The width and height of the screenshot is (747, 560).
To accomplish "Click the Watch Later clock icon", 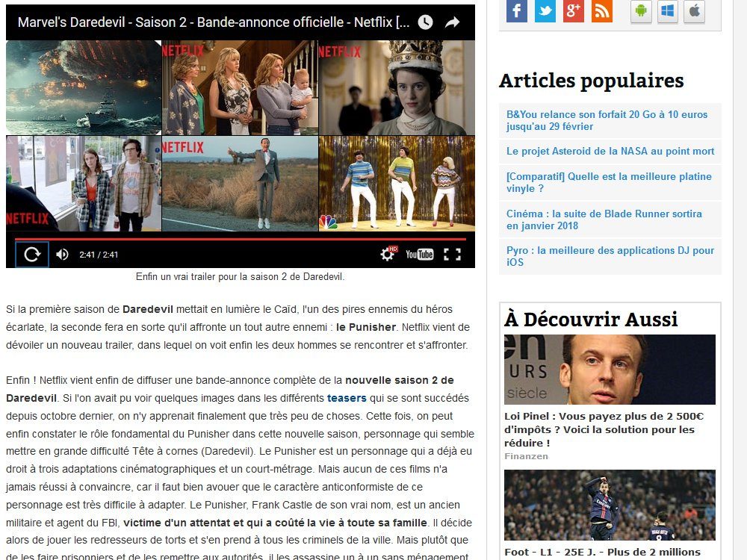I will click(425, 22).
